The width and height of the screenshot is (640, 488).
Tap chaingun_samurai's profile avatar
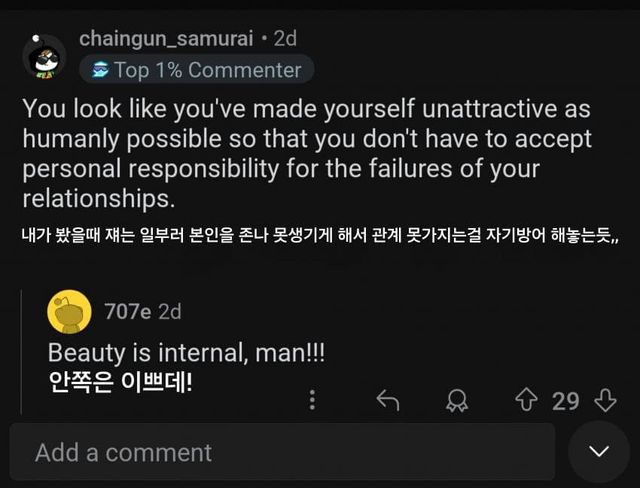44,56
